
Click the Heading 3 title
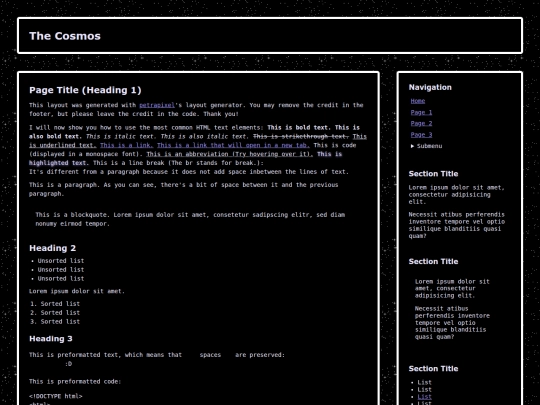pyautogui.click(x=51, y=339)
